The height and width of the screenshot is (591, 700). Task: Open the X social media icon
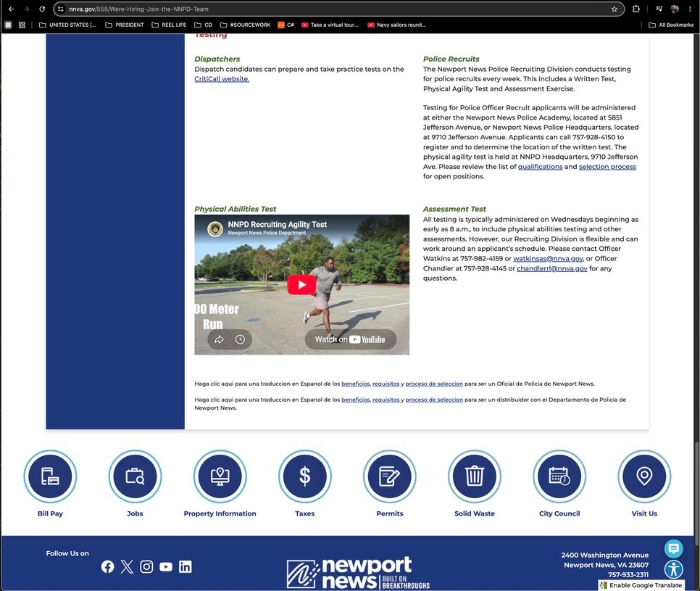(x=127, y=567)
